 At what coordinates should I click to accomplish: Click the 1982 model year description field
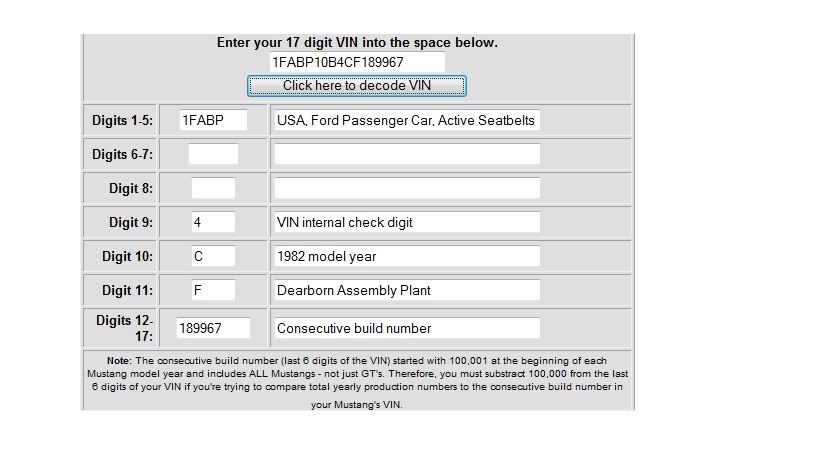tap(406, 256)
